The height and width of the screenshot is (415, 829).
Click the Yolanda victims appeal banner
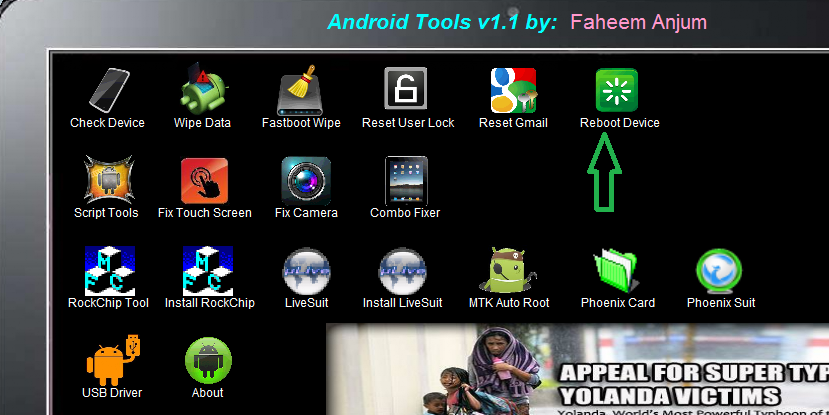[577, 369]
